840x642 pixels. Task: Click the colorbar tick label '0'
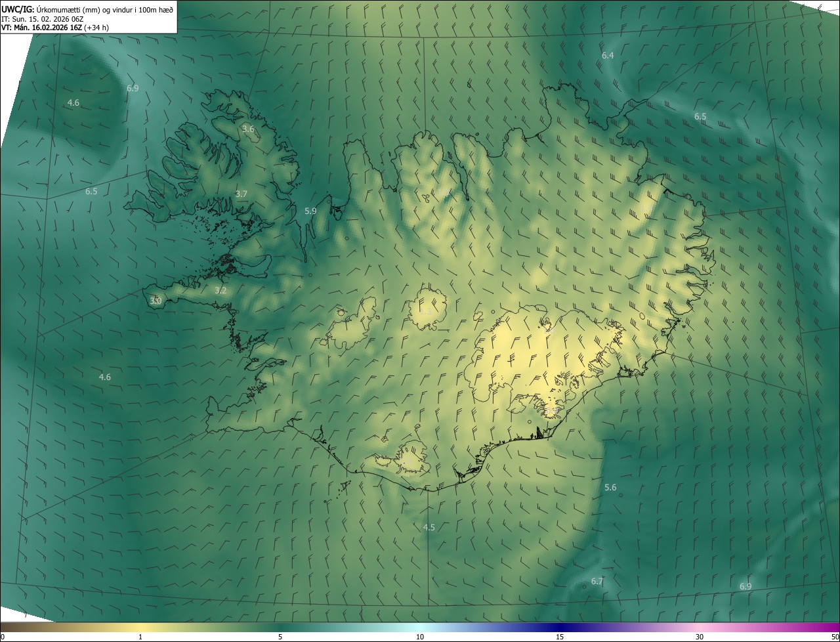(x=3, y=637)
